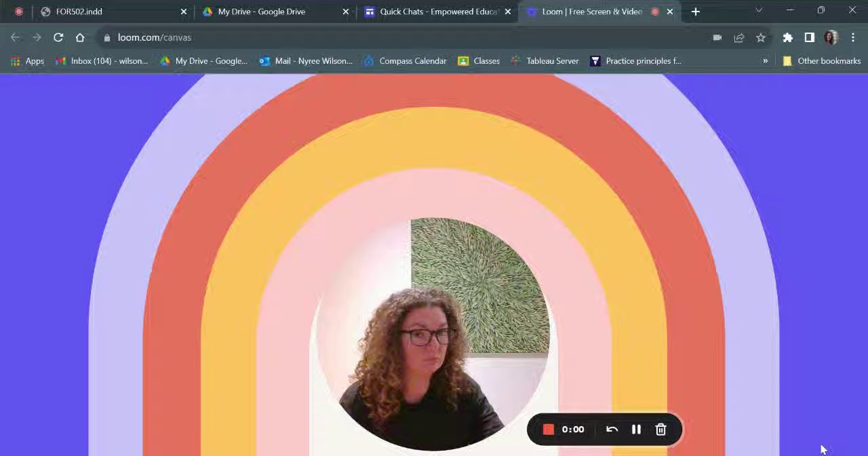This screenshot has width=868, height=456.
Task: Close the Quick Chats tab
Action: coord(508,12)
